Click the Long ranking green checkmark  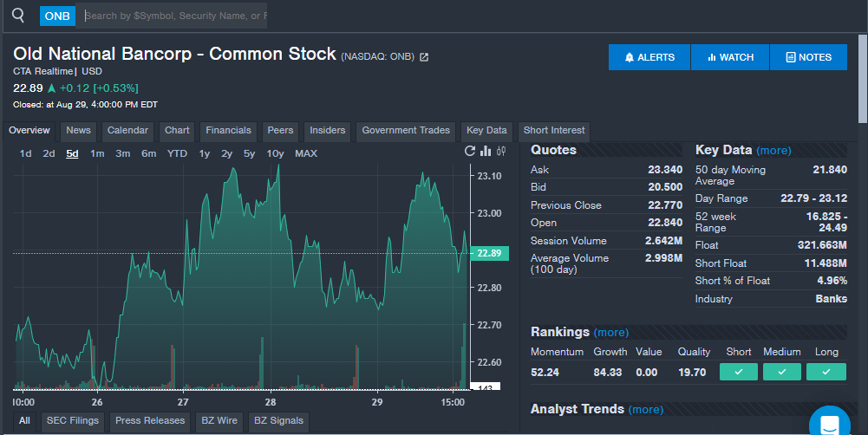(x=826, y=372)
